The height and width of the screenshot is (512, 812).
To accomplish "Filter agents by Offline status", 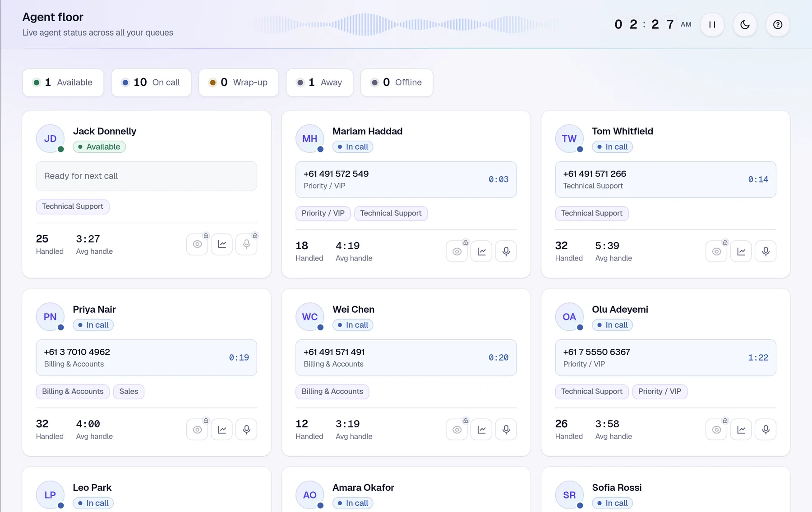I will tap(397, 82).
